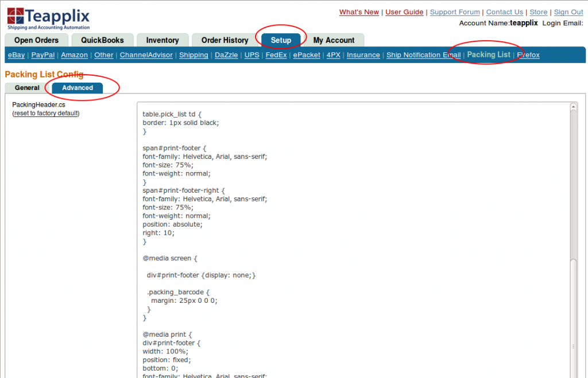Click the '@media screen {' line
The width and height of the screenshot is (588, 378).
(169, 258)
